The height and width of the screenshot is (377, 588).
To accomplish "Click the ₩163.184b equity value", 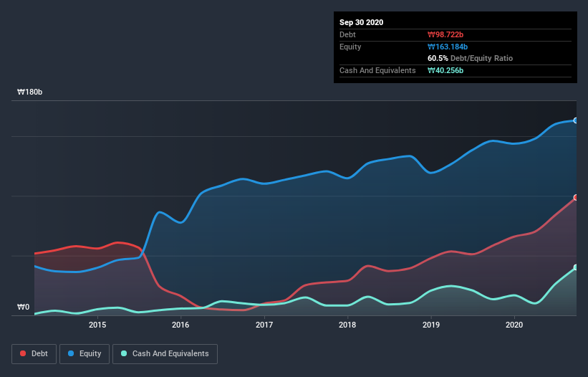I will pos(448,47).
